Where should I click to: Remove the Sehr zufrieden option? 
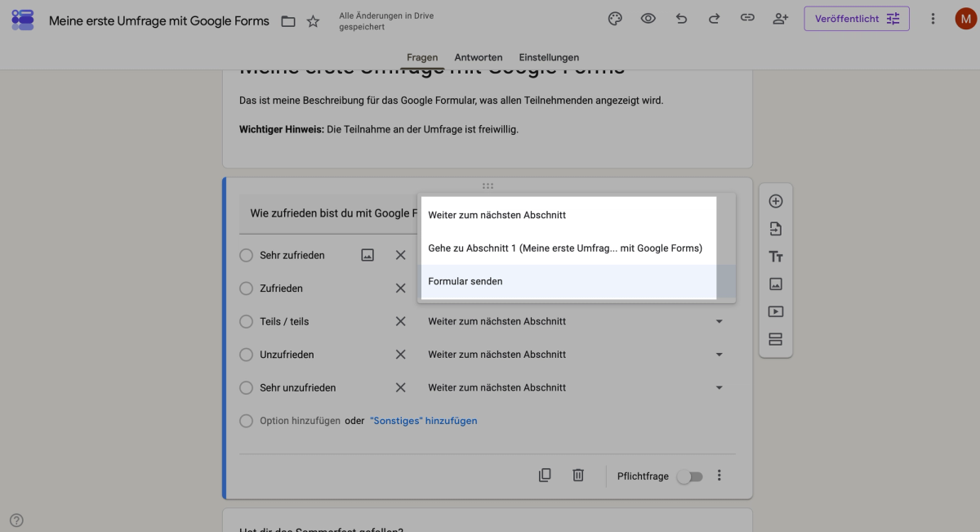pyautogui.click(x=401, y=255)
